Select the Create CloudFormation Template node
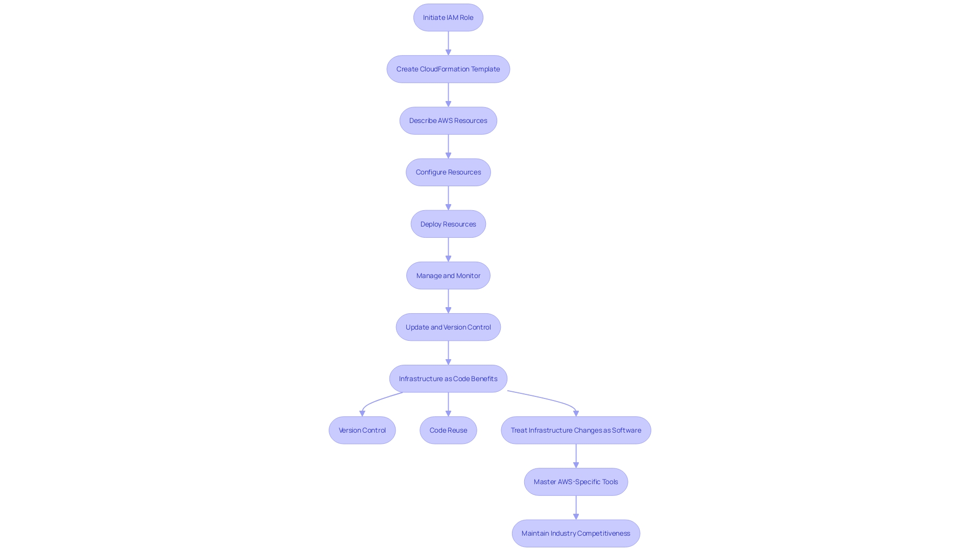980x551 pixels. pyautogui.click(x=448, y=69)
